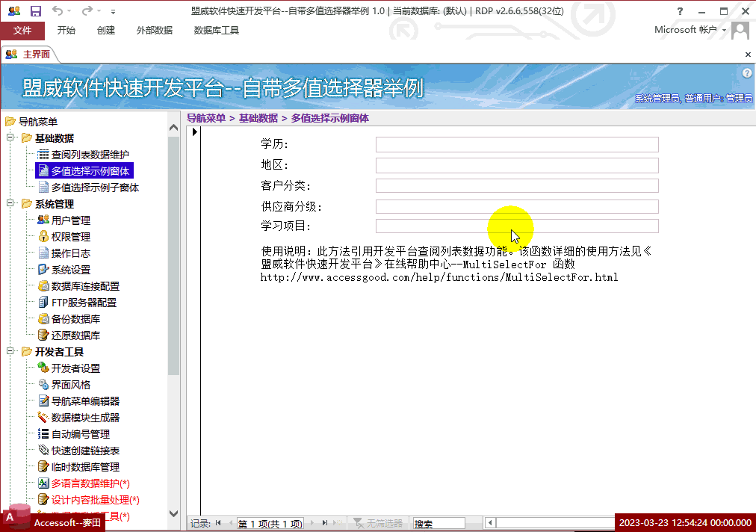Click the 开发者设置 icon

point(43,368)
